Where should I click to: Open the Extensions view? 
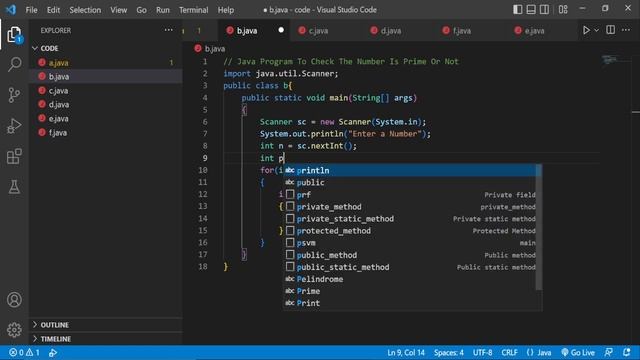[x=14, y=156]
